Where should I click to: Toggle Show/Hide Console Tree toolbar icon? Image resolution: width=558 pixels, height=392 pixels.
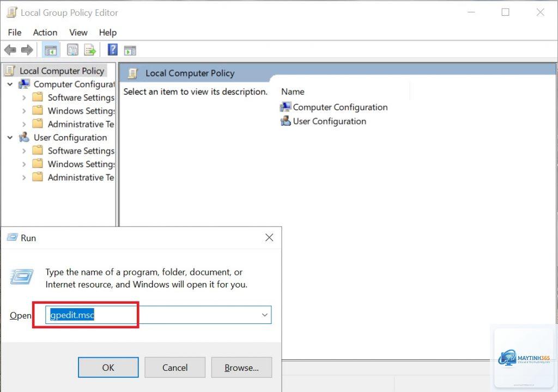[51, 50]
